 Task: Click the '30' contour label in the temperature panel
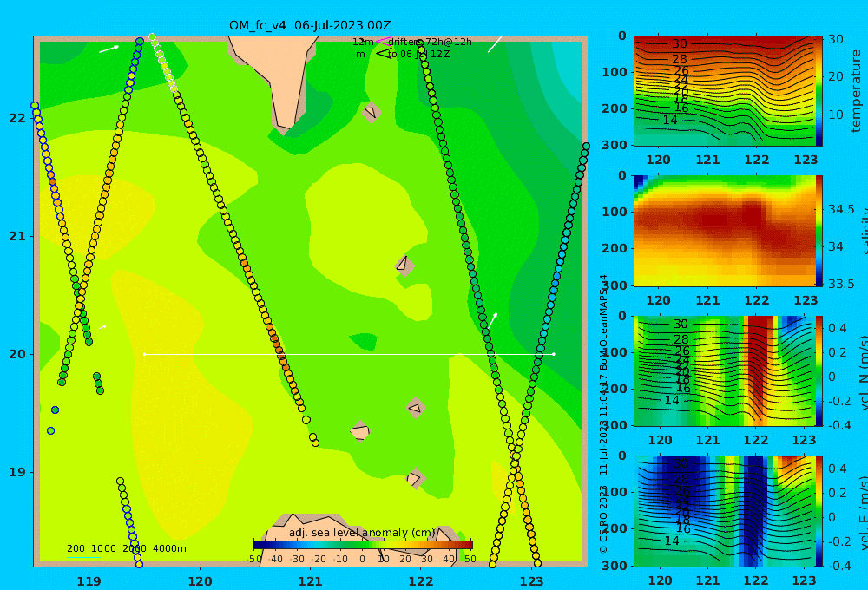680,43
